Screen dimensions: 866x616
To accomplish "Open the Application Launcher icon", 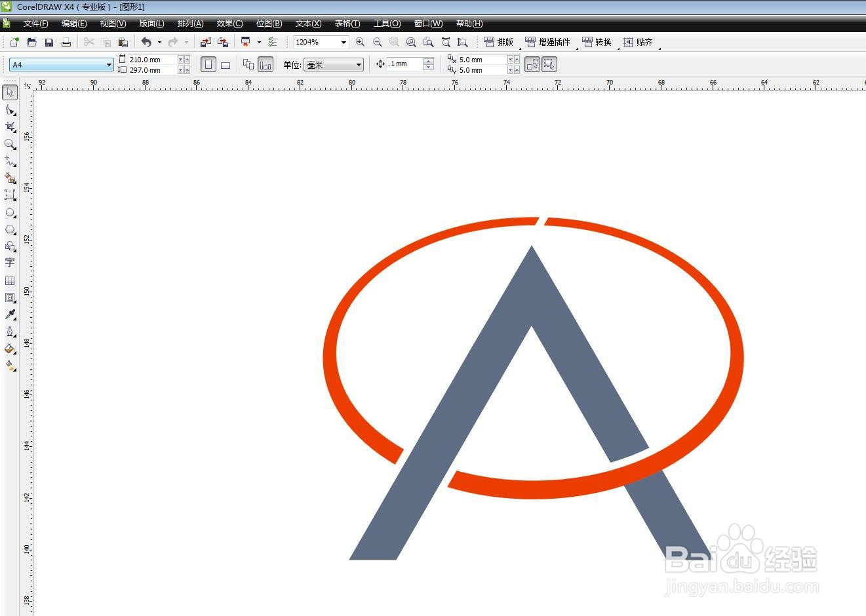I will click(246, 42).
